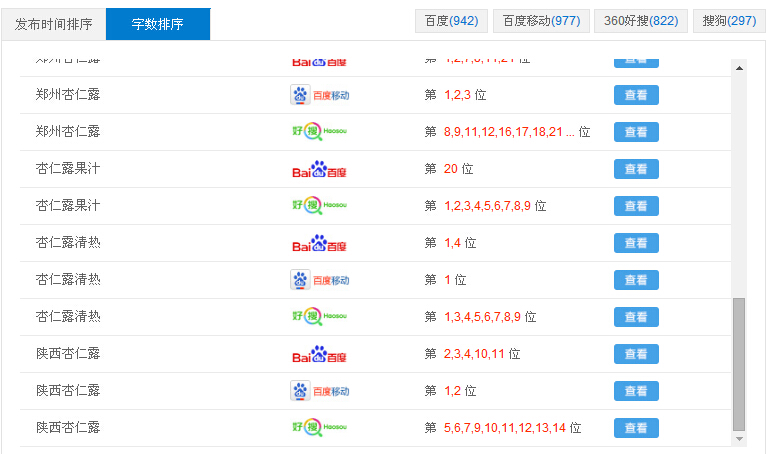Click ranking text 5,6,7,9,10,11,12,13,14 位
This screenshot has height=454, width=767.
point(513,428)
